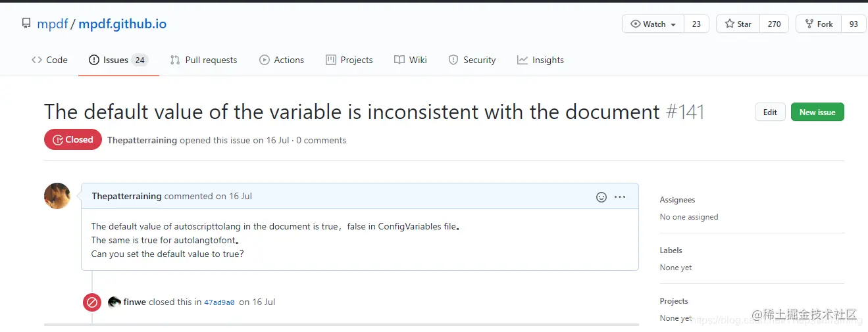
Task: Go to the Actions tab
Action: [282, 60]
